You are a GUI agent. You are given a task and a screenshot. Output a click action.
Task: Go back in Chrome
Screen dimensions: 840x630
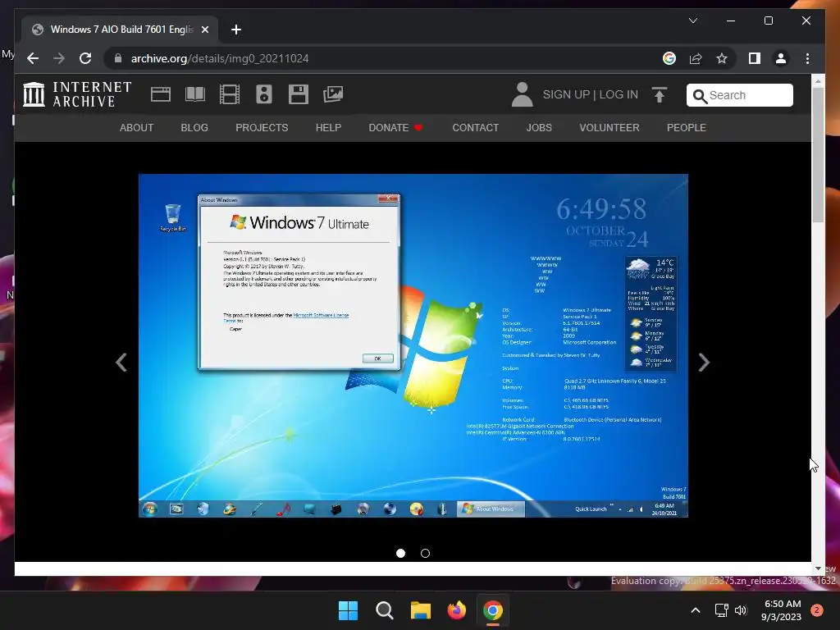coord(33,58)
